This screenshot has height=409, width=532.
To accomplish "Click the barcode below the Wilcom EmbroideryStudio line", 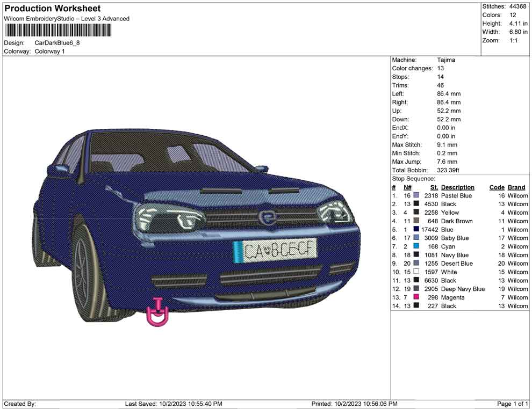I will click(58, 31).
